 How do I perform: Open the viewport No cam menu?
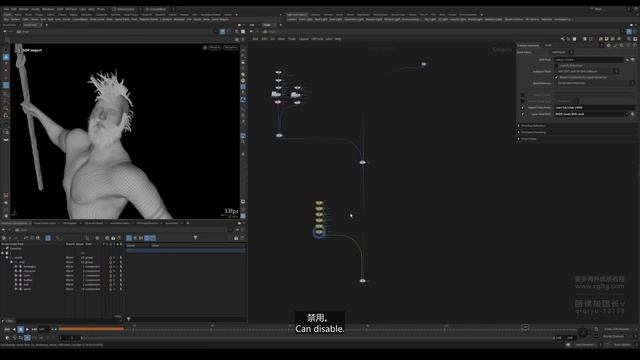[x=231, y=48]
